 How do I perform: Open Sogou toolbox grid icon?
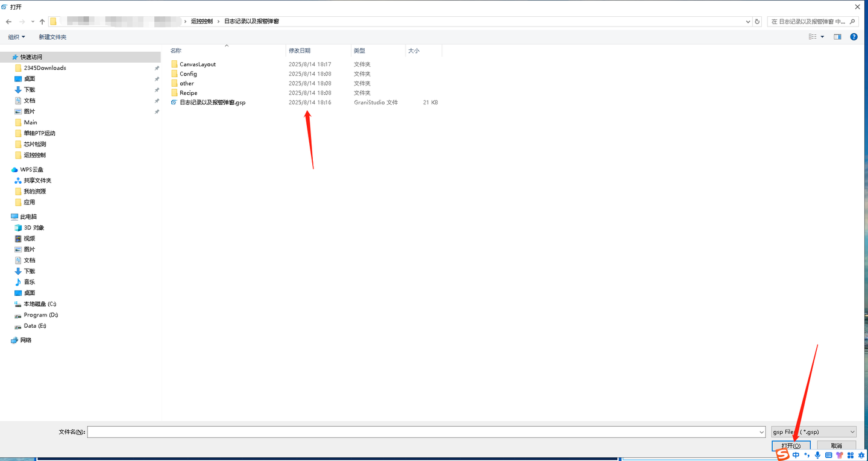[x=851, y=455]
